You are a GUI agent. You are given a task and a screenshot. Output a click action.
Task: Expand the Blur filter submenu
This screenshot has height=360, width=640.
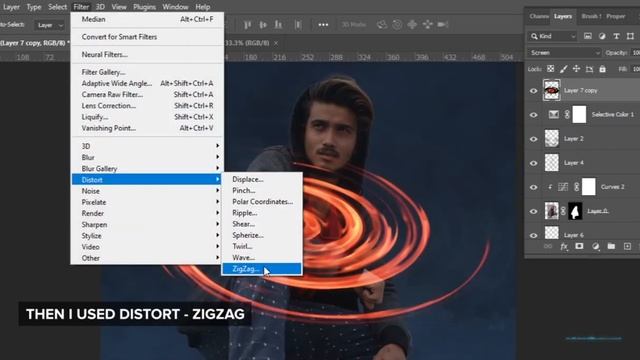(147, 157)
